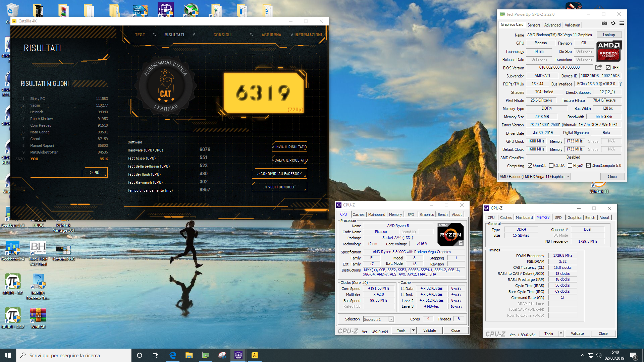Click Lookup button in GPU-Z
Viewport: 644px width, 362px height.
(609, 35)
